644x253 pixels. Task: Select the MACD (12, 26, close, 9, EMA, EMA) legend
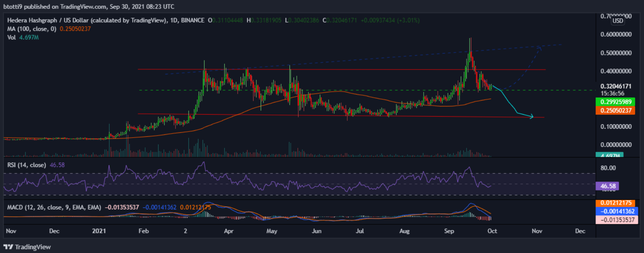(54, 207)
